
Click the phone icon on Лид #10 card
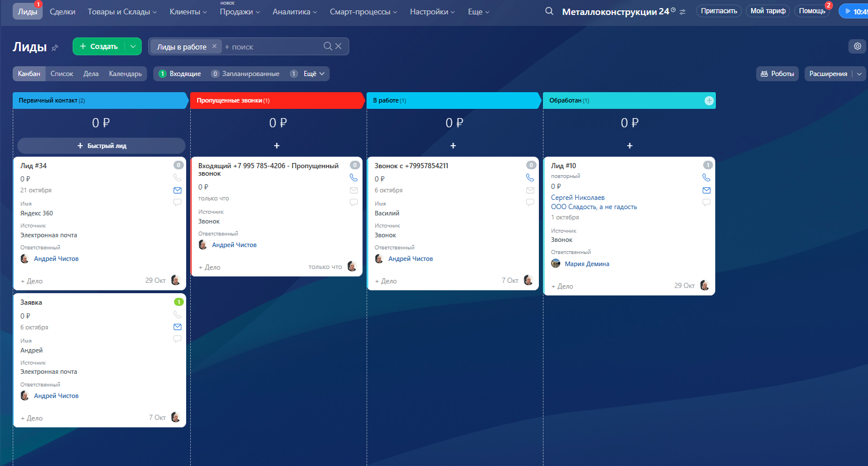coord(706,178)
